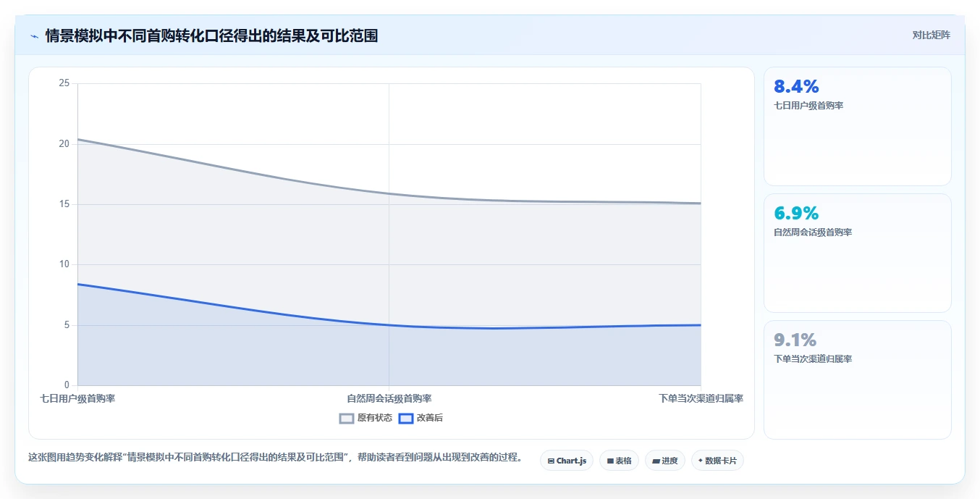This screenshot has width=980, height=499.
Task: Toggle the 改善后 legend entry
Action: click(421, 418)
